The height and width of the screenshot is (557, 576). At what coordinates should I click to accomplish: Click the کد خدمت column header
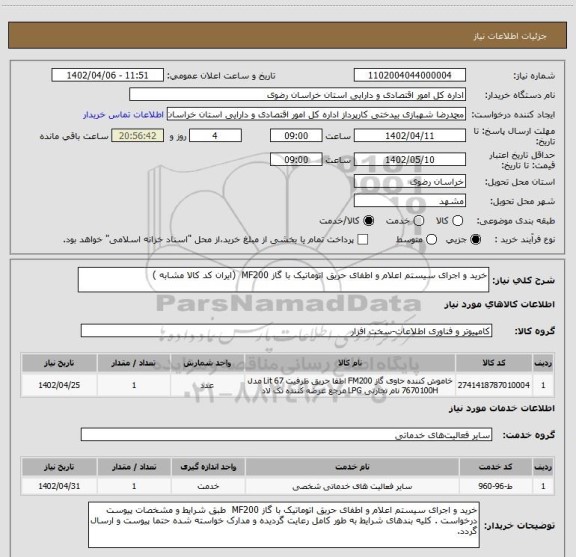[496, 467]
